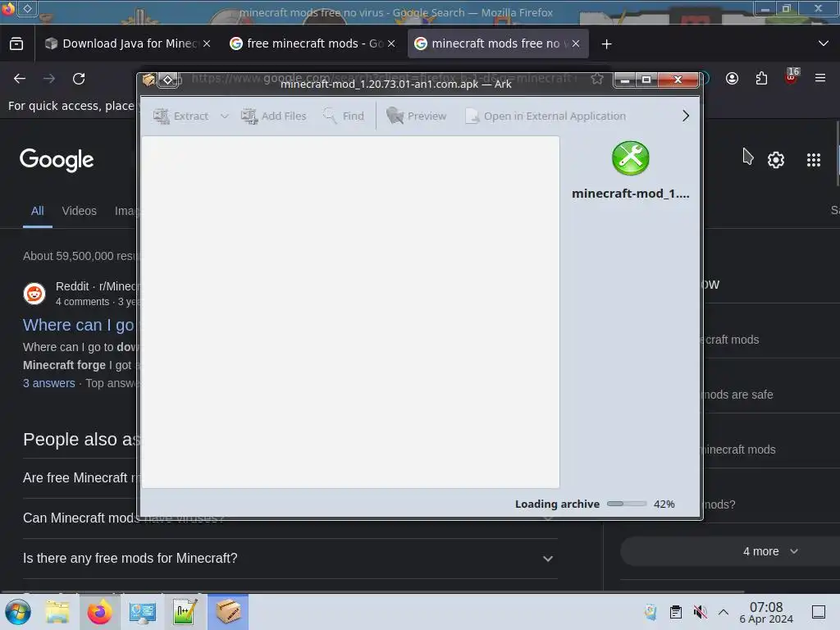The image size is (840, 630).
Task: Click related search 'mods are safe'
Action: (x=737, y=395)
